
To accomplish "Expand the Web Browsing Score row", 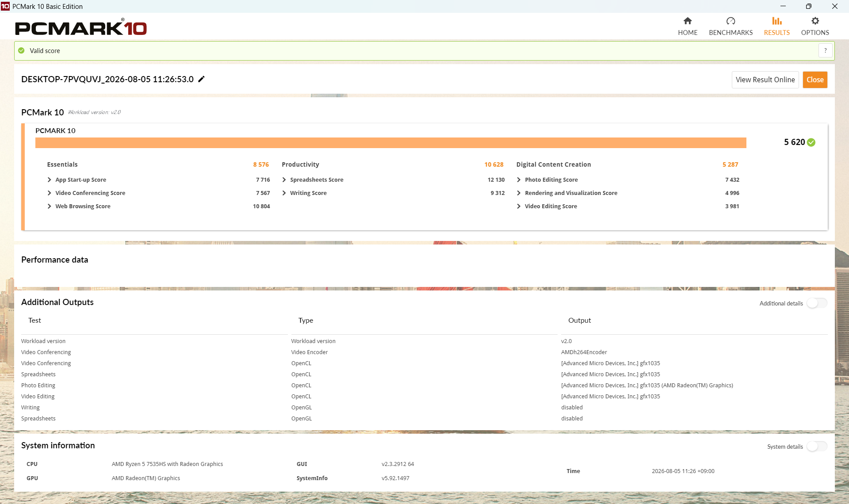I will click(49, 206).
